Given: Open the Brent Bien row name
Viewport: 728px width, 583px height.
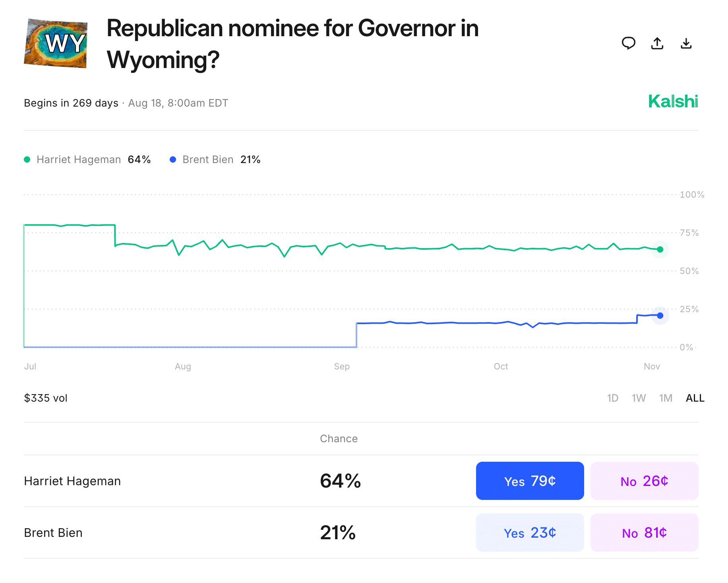Looking at the screenshot, I should pos(53,532).
